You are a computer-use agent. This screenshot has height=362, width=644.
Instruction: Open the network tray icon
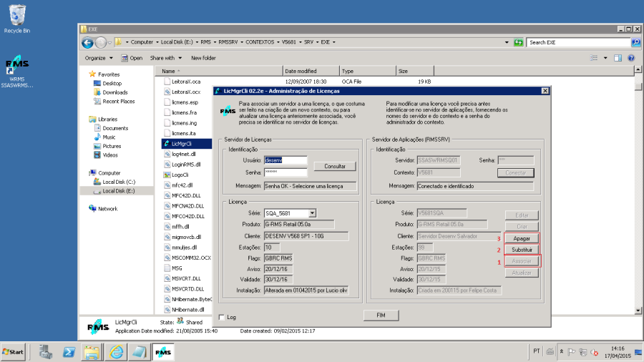coord(582,352)
